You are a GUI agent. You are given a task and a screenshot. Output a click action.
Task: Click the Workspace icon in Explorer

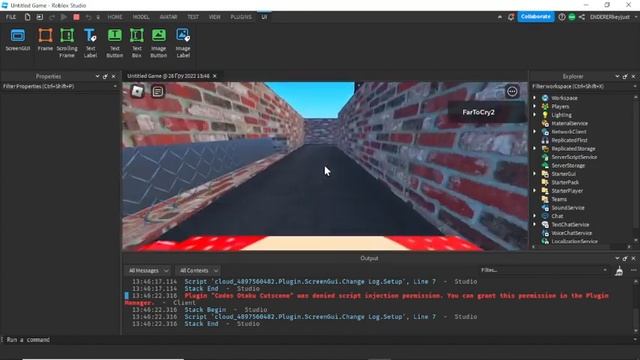(545, 98)
